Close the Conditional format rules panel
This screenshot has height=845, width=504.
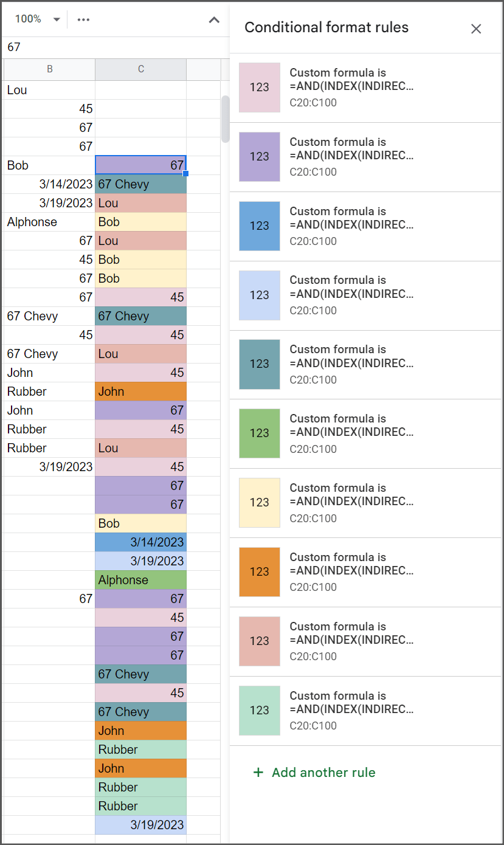pyautogui.click(x=476, y=29)
